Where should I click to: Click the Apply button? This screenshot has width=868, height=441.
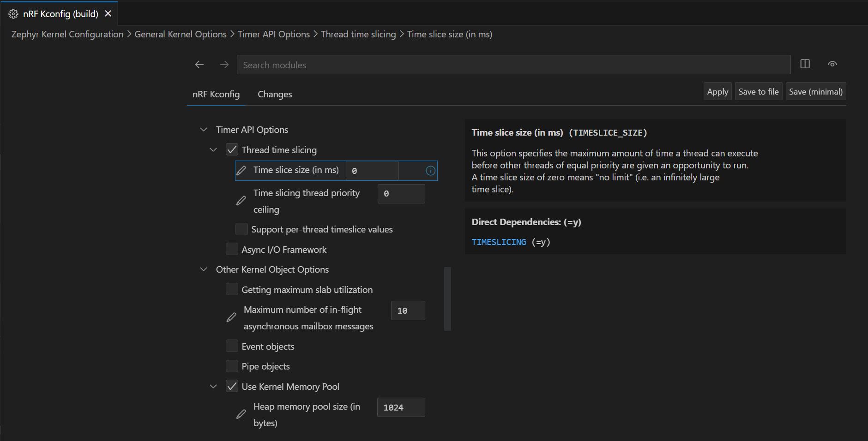coord(717,92)
